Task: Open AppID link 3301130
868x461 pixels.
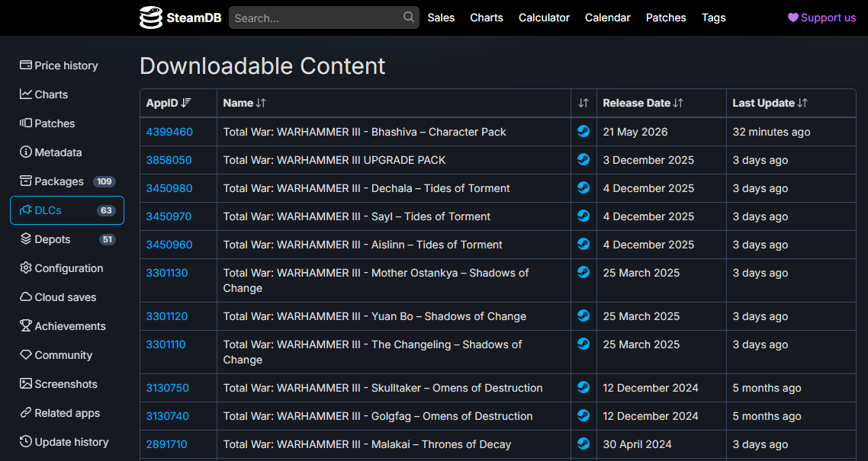Action: point(166,273)
